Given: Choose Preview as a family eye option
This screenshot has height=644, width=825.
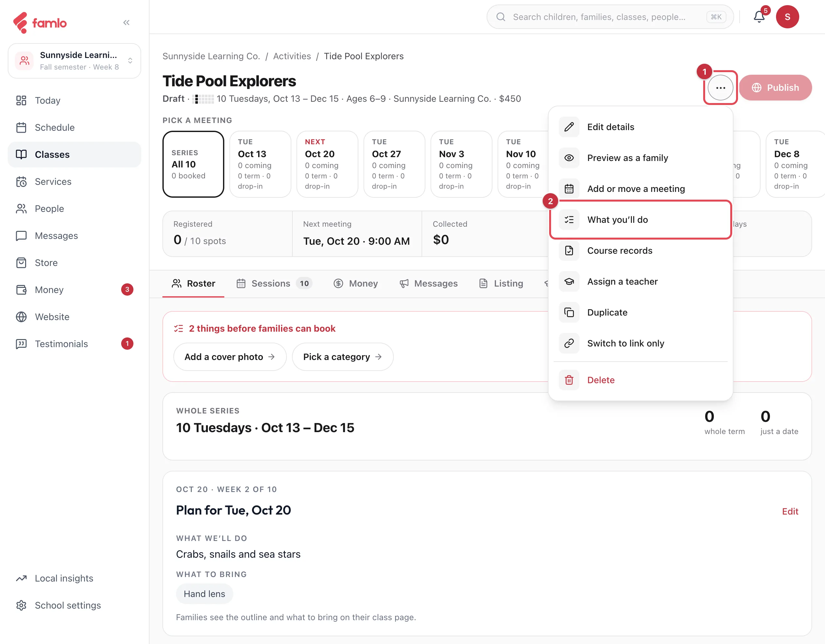Looking at the screenshot, I should click(640, 158).
